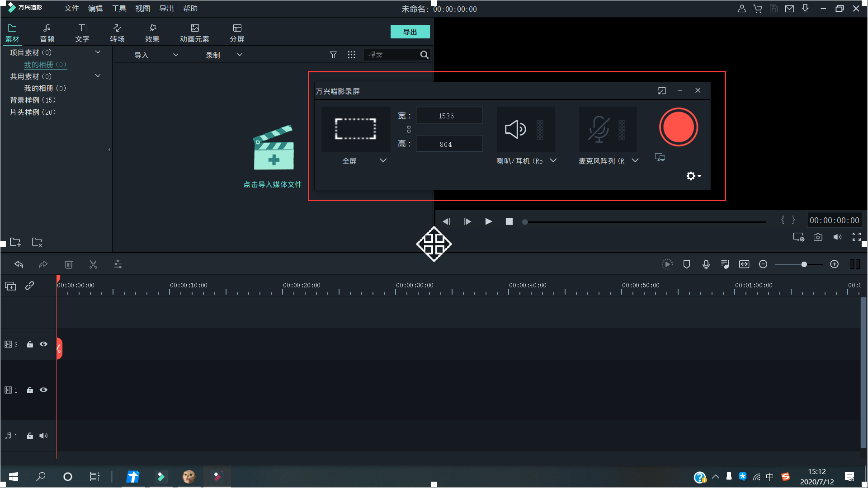
Task: Switch to the 转场 transitions tab
Action: (117, 33)
